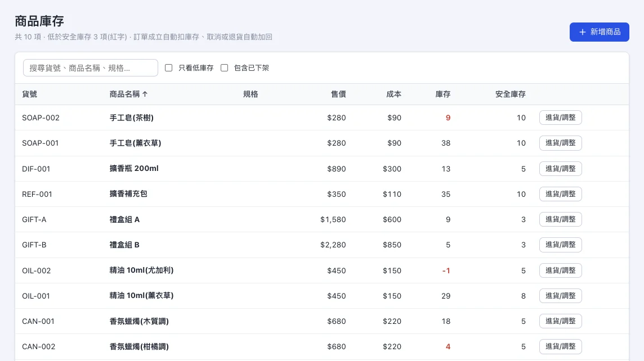Click the SKU DIF-001
The width and height of the screenshot is (644, 361).
[36, 169]
